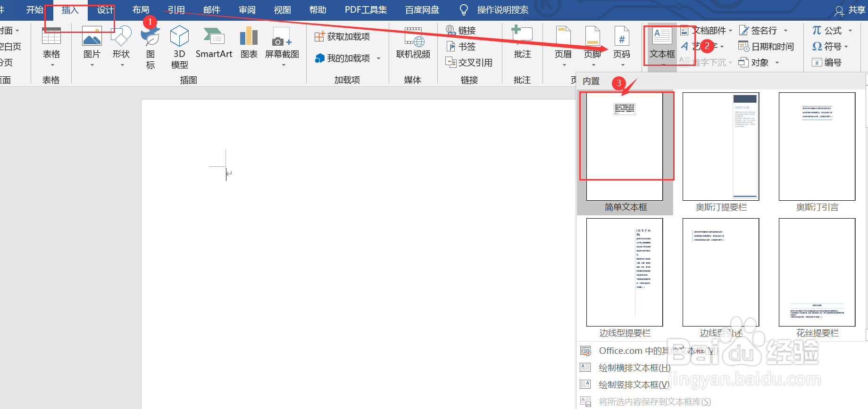868x409 pixels.
Task: Insert a Bookmark
Action: (461, 46)
